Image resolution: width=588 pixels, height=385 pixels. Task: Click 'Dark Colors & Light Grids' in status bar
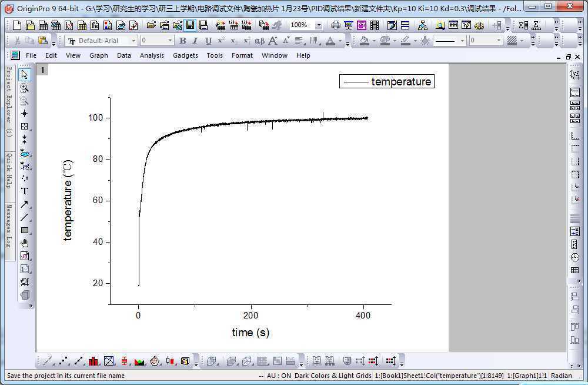[333, 376]
